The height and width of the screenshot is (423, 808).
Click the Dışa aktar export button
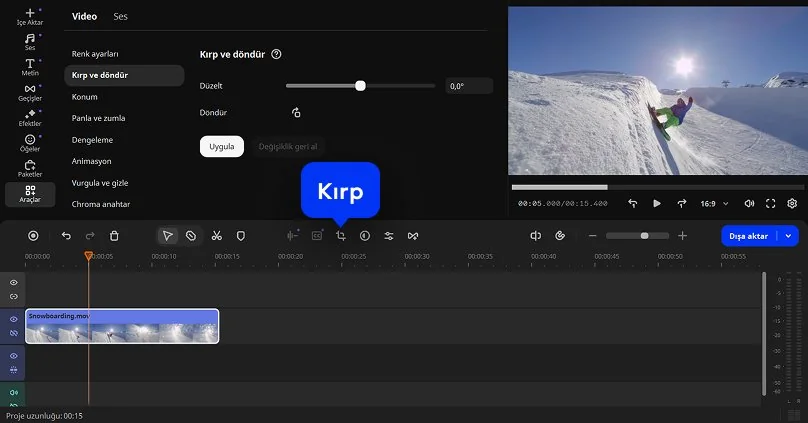coord(748,236)
